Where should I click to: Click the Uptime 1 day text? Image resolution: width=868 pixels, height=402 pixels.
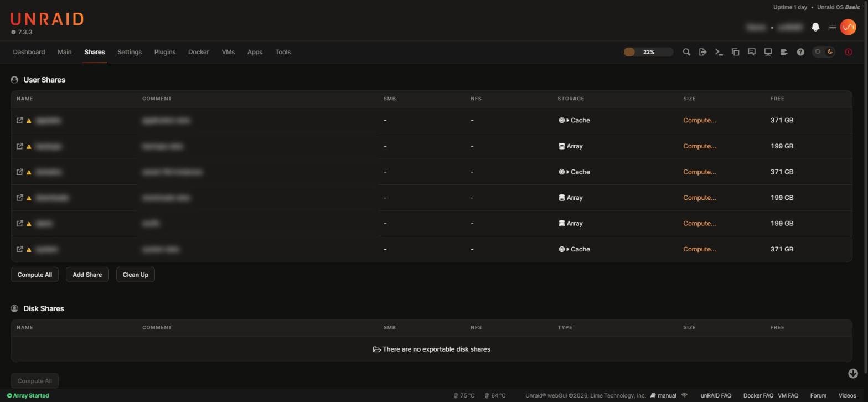click(790, 7)
